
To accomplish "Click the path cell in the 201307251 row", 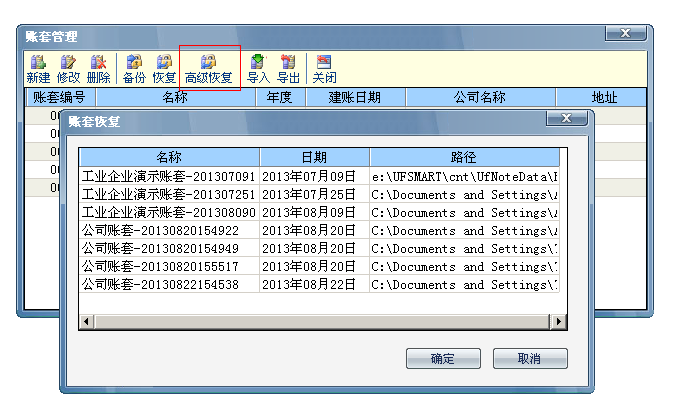I will click(464, 194).
